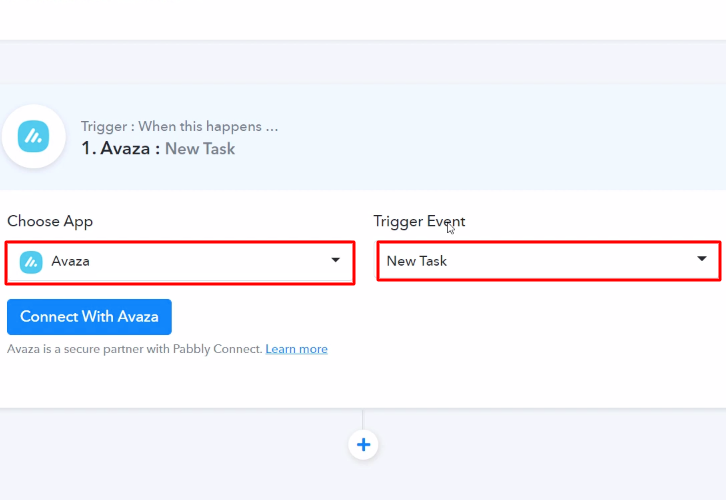Open the Trigger Event field showing New Task
726x500 pixels.
point(549,261)
